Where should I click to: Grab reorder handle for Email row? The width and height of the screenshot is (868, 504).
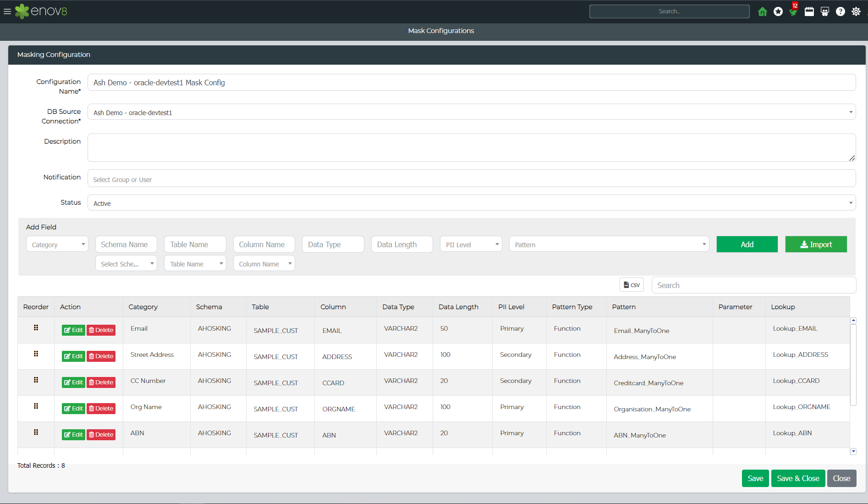point(36,327)
